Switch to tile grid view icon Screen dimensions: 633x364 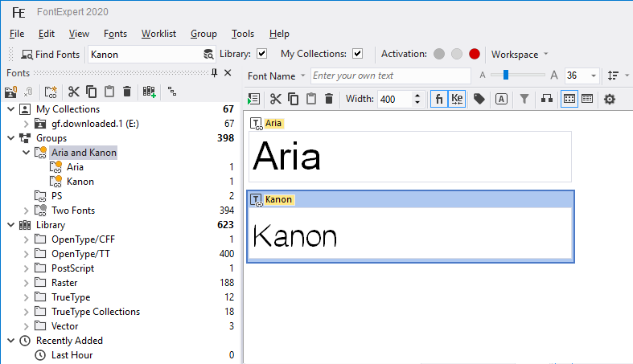coord(569,99)
